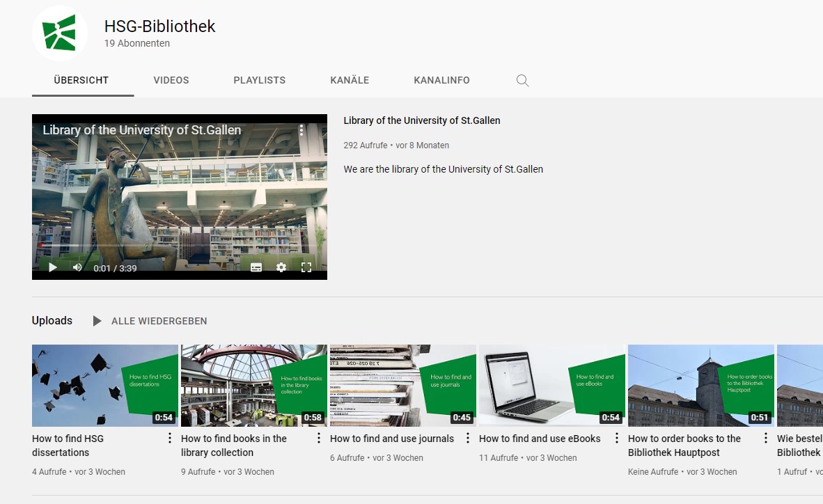
Task: Open the How to find books thumbnail
Action: pos(253,385)
